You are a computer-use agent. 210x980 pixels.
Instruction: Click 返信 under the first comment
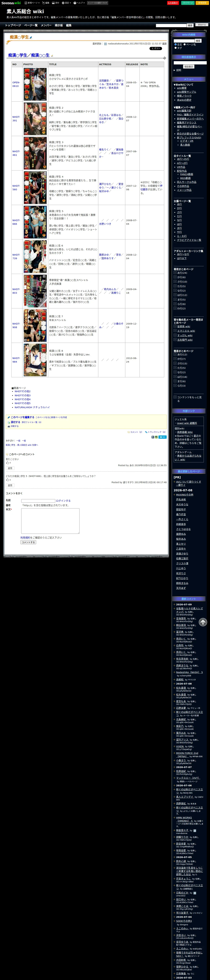click(10, 468)
